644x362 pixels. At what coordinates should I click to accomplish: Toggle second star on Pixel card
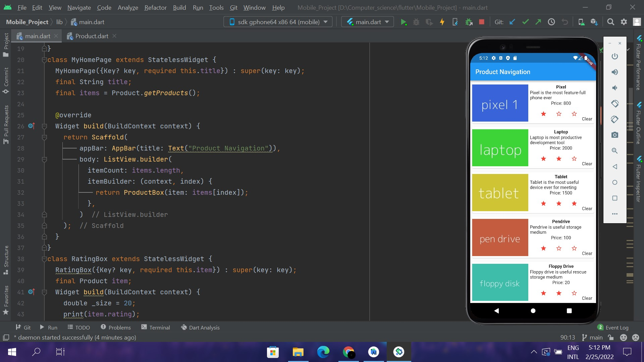559,114
